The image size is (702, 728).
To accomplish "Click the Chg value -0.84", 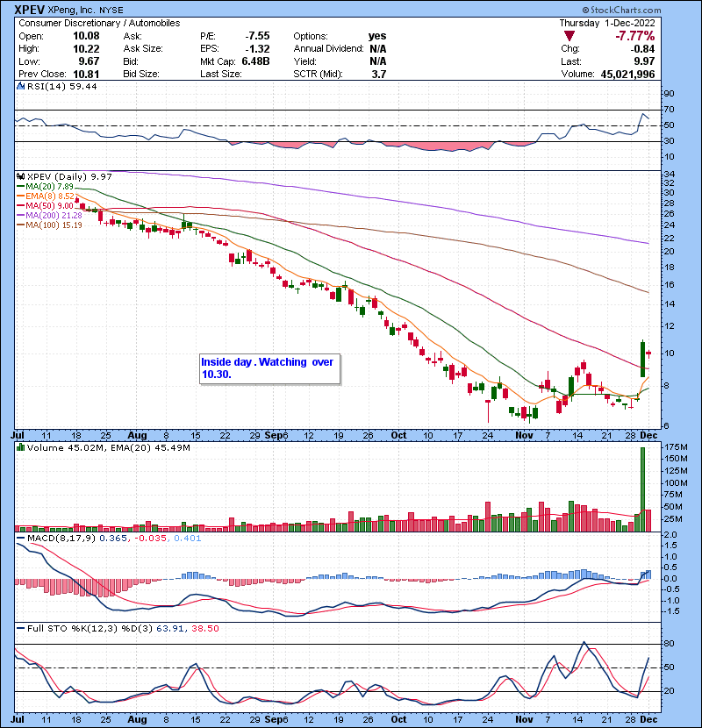I will pos(642,49).
